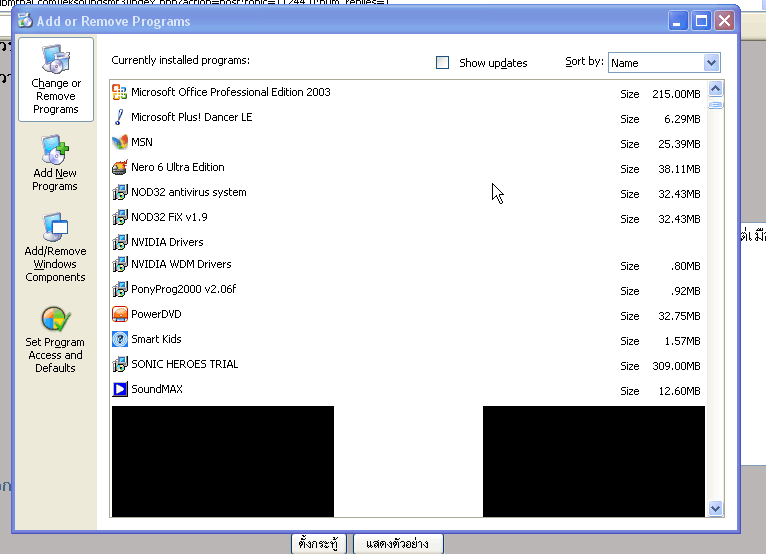Click the Microsoft Plus! Dancer LE icon
Viewport: 766px width, 554px height.
(x=120, y=117)
